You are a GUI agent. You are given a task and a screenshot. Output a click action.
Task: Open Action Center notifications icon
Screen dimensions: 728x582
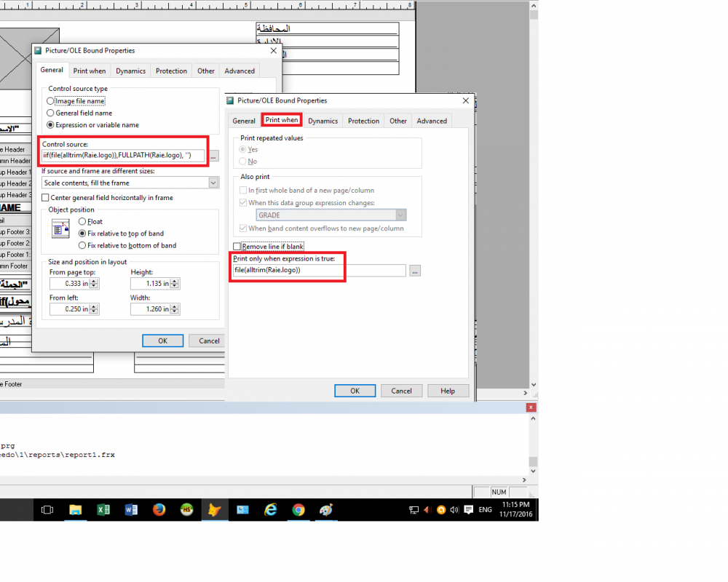point(468,510)
